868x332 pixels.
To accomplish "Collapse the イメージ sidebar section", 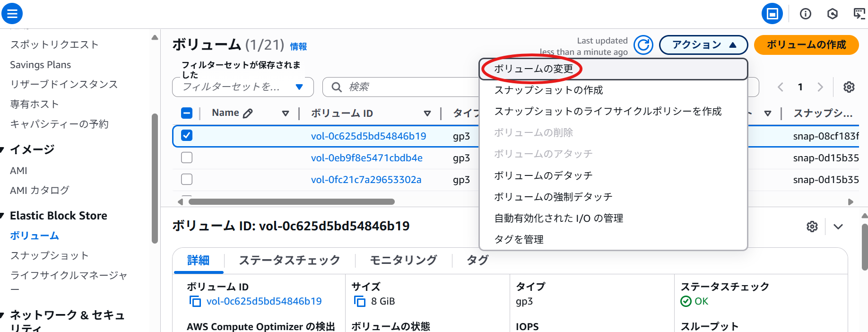I will point(2,150).
